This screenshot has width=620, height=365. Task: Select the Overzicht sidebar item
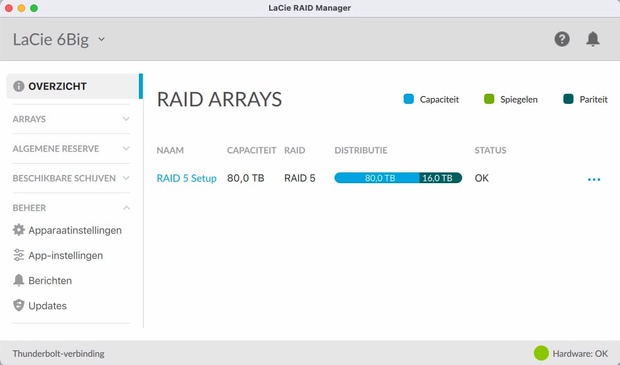click(73, 86)
